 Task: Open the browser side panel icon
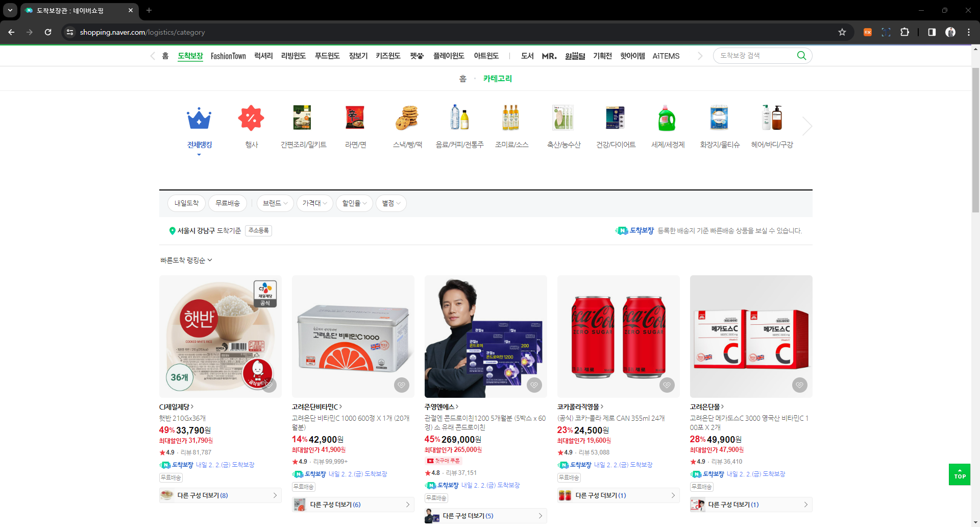[932, 32]
